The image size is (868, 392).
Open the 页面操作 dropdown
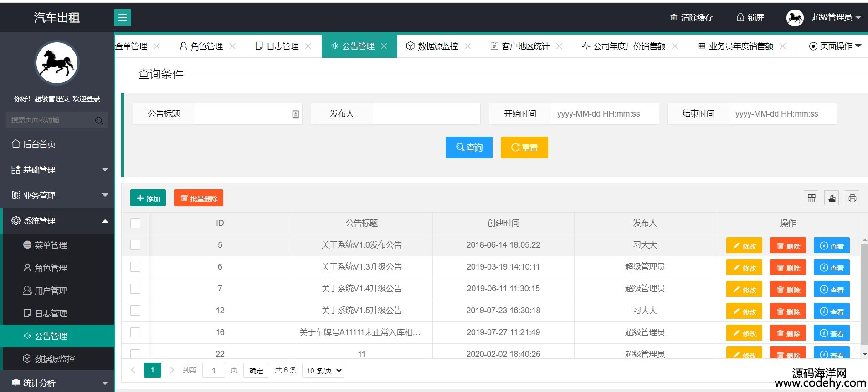click(x=835, y=46)
